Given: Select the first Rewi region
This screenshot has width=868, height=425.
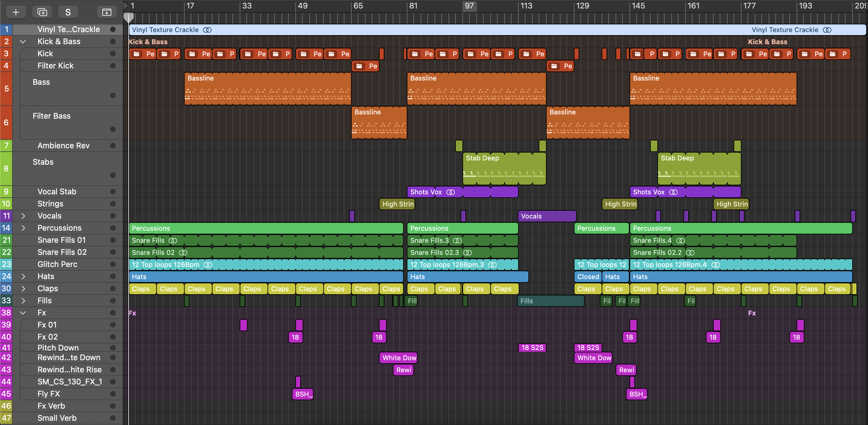Looking at the screenshot, I should (403, 370).
